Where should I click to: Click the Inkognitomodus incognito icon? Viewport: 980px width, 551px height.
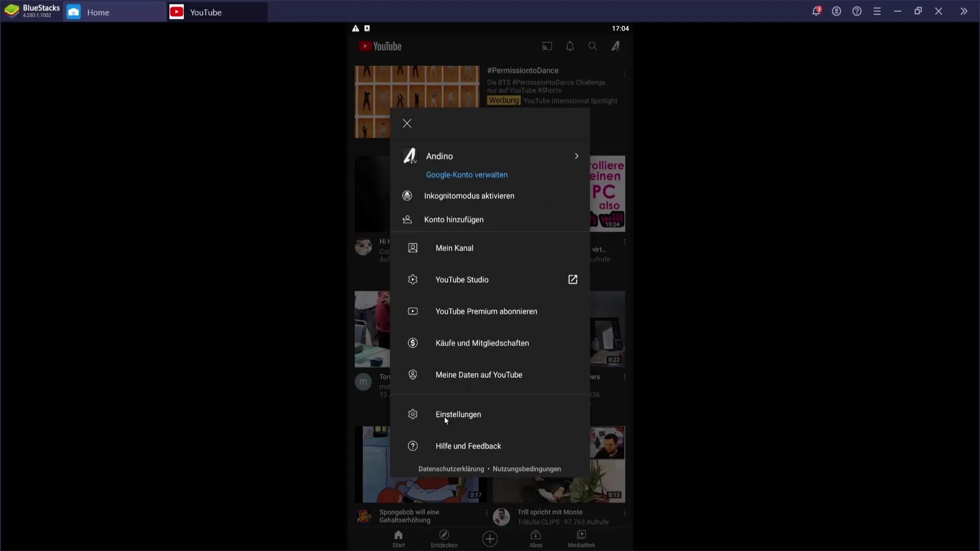click(407, 196)
